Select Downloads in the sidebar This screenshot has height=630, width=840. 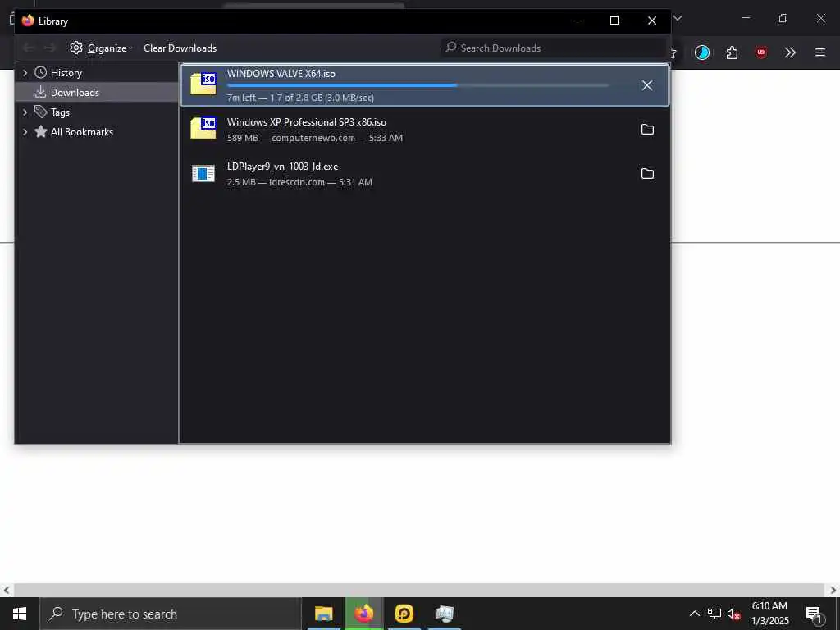[75, 93]
